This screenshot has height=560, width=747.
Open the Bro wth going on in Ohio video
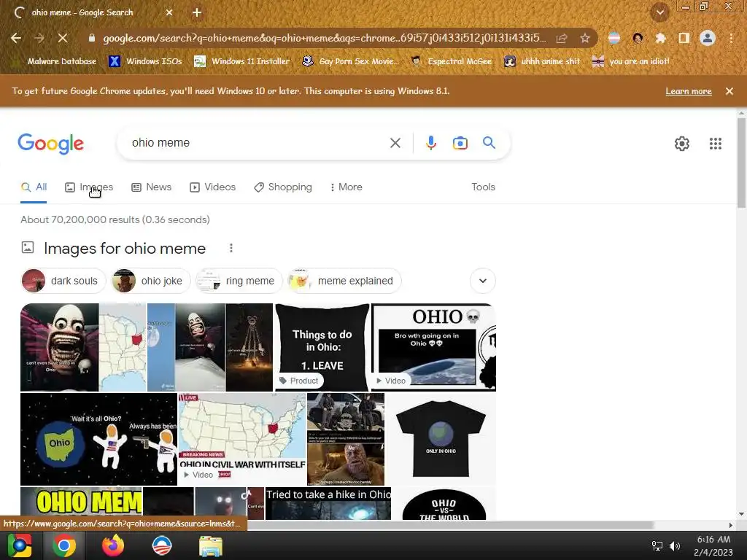(433, 347)
